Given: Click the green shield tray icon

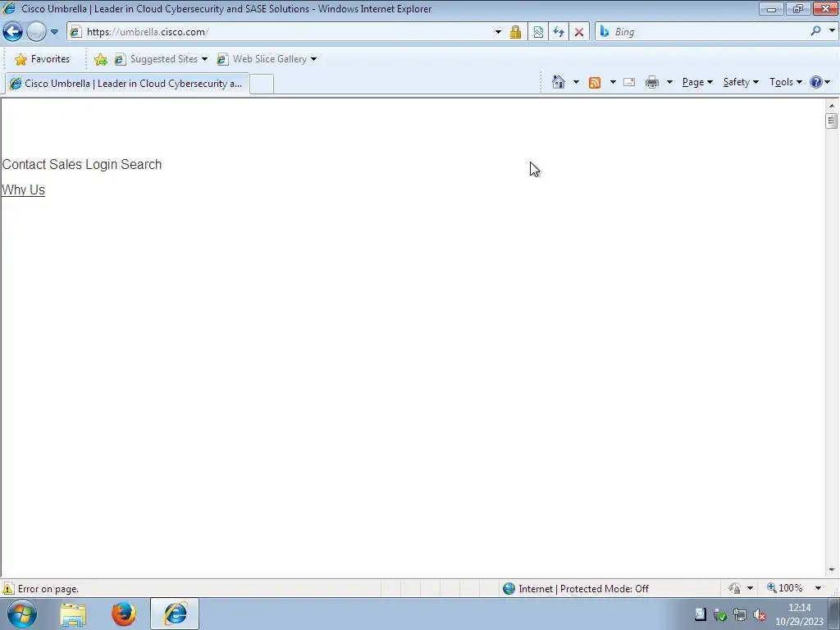Looking at the screenshot, I should (x=720, y=615).
